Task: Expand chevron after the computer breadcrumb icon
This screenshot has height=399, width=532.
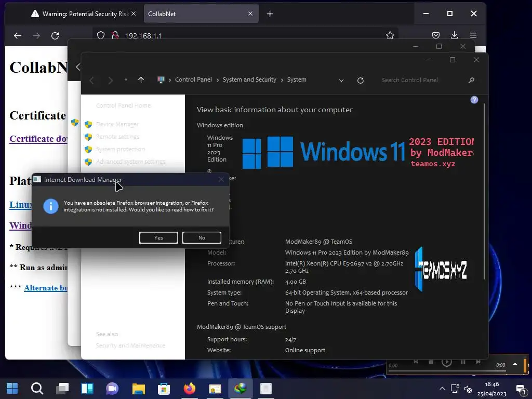Action: click(x=170, y=81)
